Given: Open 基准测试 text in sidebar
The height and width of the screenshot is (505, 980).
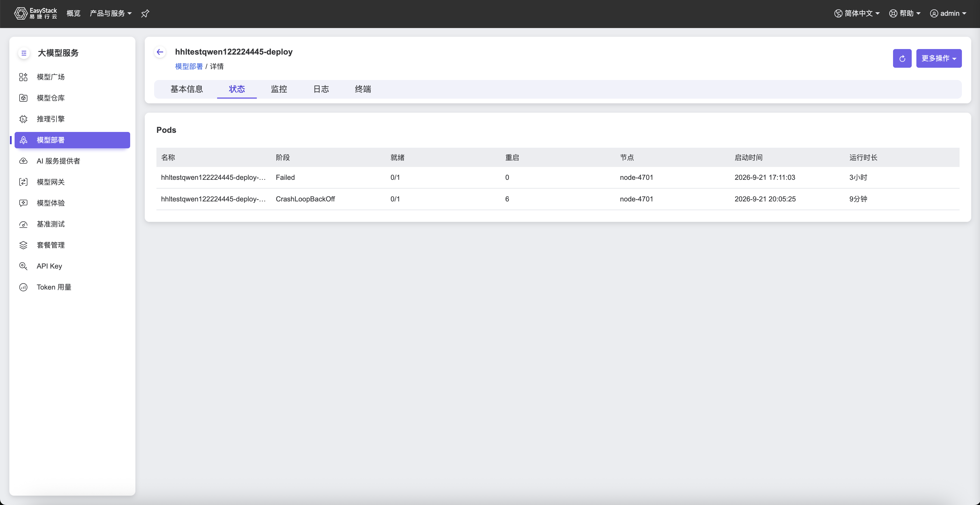Looking at the screenshot, I should tap(50, 224).
